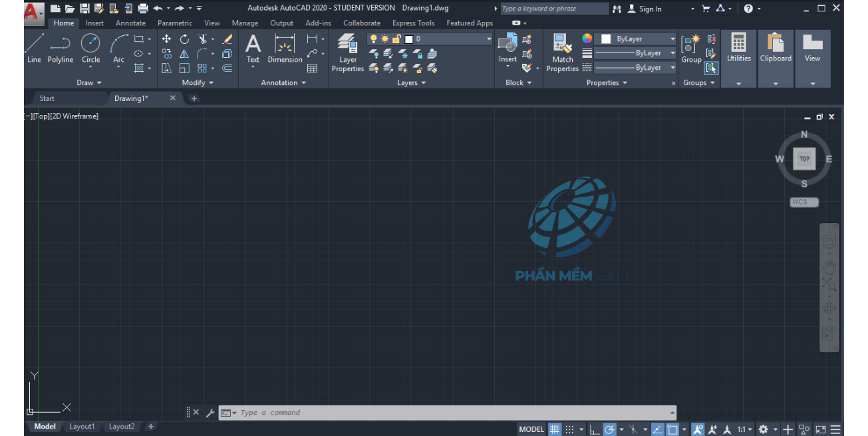Expand the Annotation panel
Viewport: 868px width, 436px height.
[x=283, y=83]
